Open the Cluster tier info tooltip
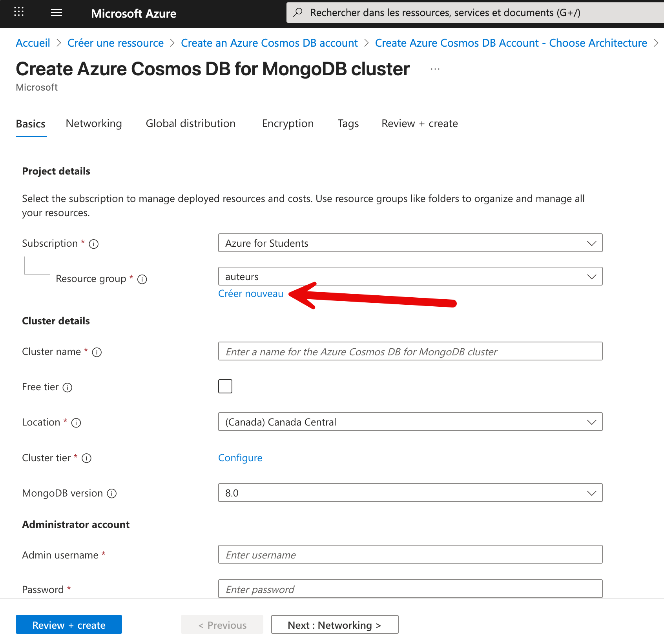This screenshot has height=644, width=664. [86, 458]
